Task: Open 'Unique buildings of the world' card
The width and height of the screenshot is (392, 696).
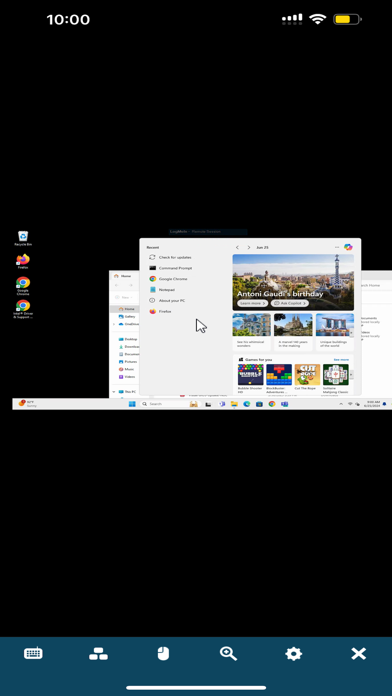Action: (335, 332)
